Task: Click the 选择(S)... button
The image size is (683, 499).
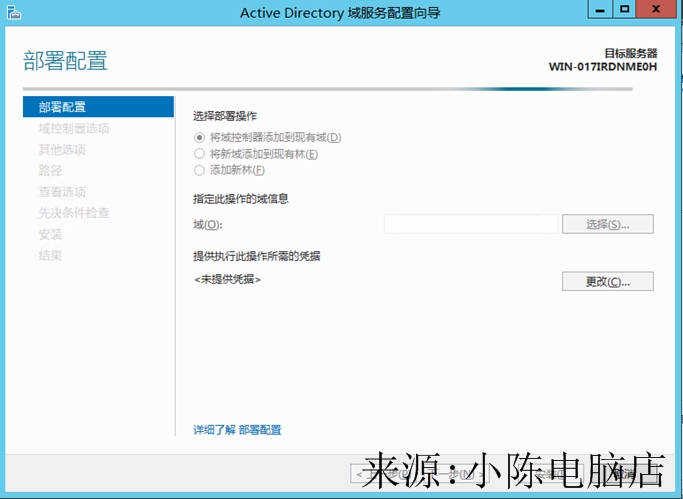Action: pos(608,224)
